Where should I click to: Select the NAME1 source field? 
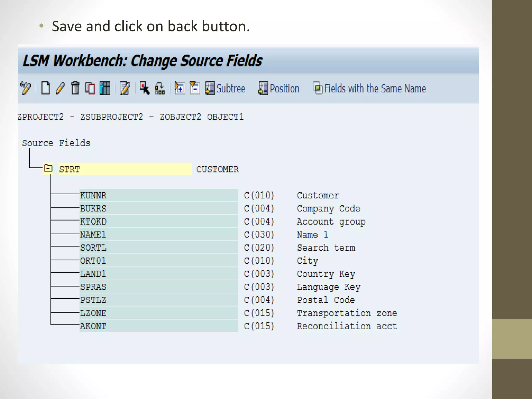tap(158, 235)
